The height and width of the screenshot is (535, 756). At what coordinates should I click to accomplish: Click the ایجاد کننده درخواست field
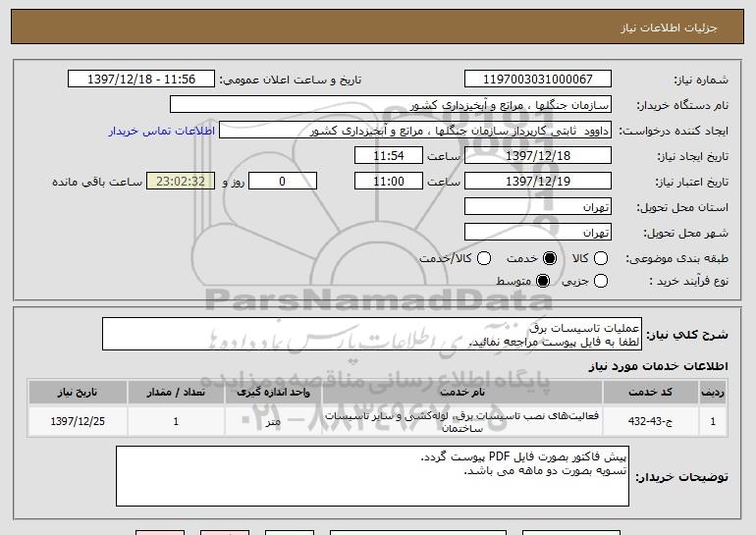pyautogui.click(x=415, y=131)
